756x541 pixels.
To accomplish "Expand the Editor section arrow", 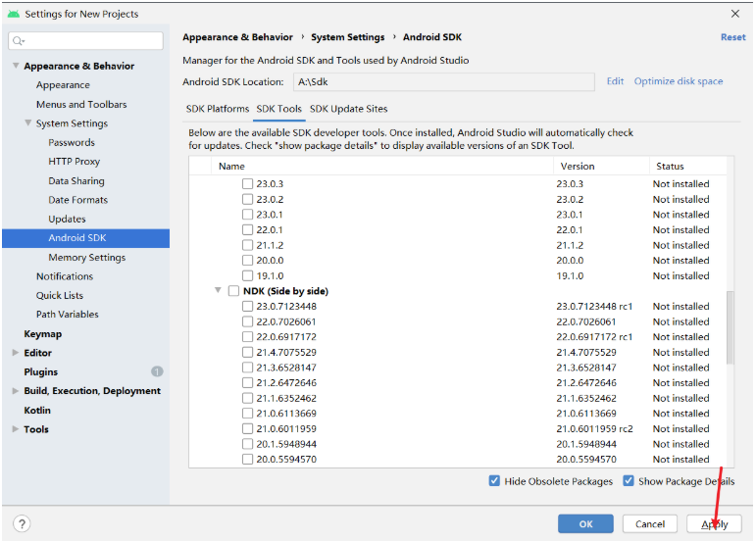I will (x=16, y=353).
